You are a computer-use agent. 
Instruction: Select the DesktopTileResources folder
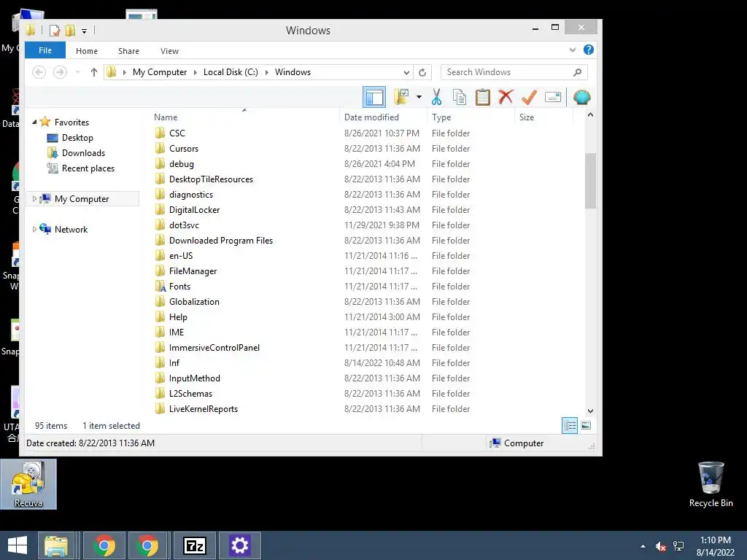click(211, 179)
